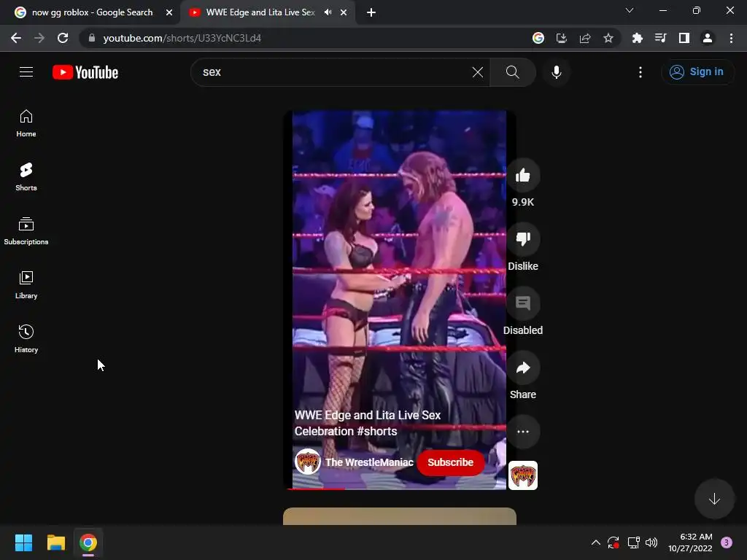Click the magnifier search button
The image size is (747, 560).
point(513,72)
